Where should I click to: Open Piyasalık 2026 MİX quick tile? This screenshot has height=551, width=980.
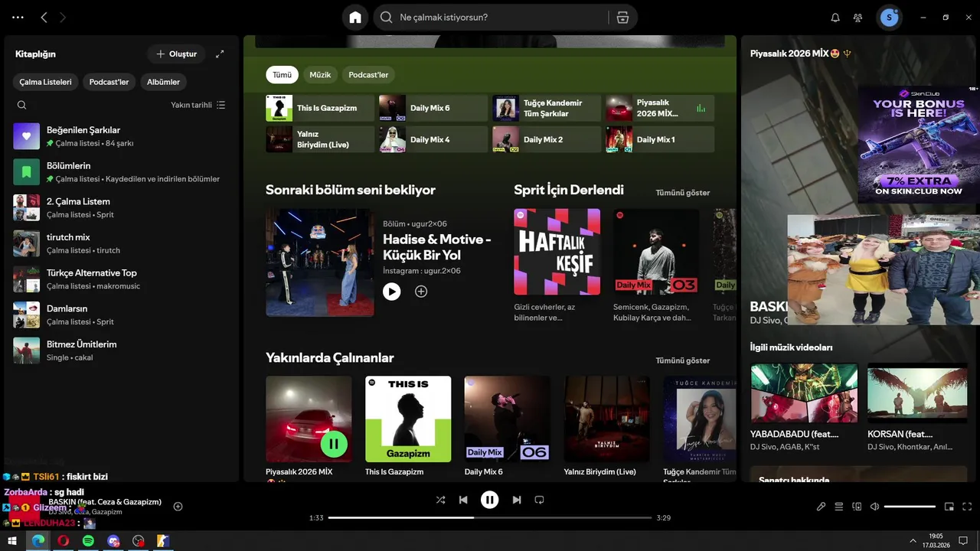point(660,108)
